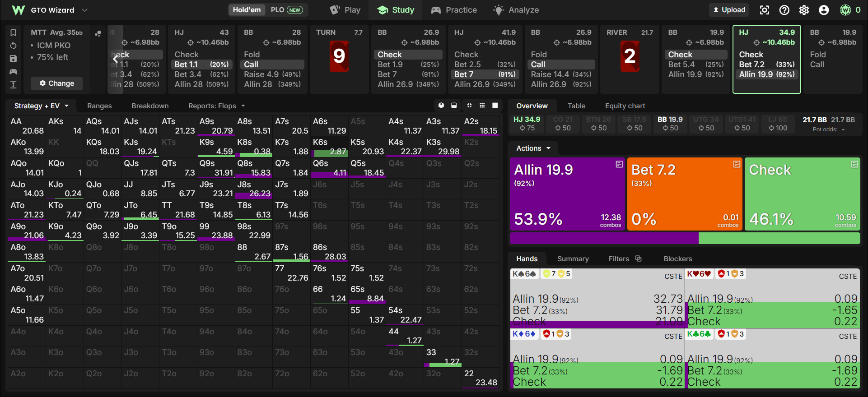Click the reset circular-arrow icon in sidebar
The image size is (868, 397).
[x=13, y=46]
